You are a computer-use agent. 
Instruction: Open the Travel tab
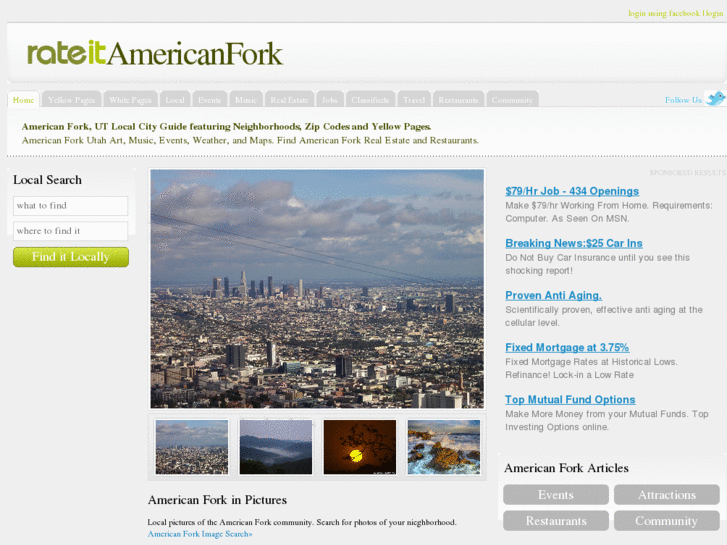[x=414, y=100]
